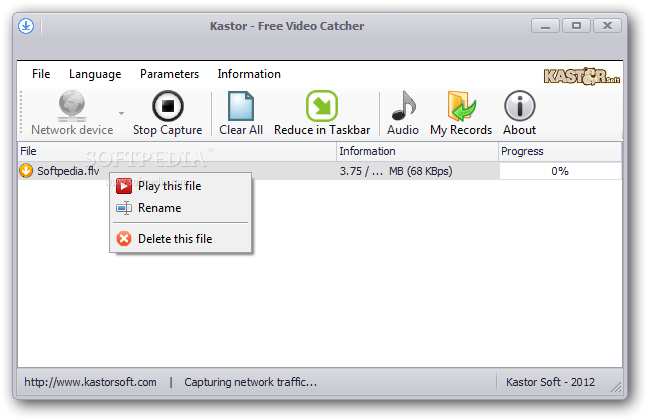Image resolution: width=648 pixels, height=420 pixels.
Task: Maximize the Kastor window
Action: [576, 26]
